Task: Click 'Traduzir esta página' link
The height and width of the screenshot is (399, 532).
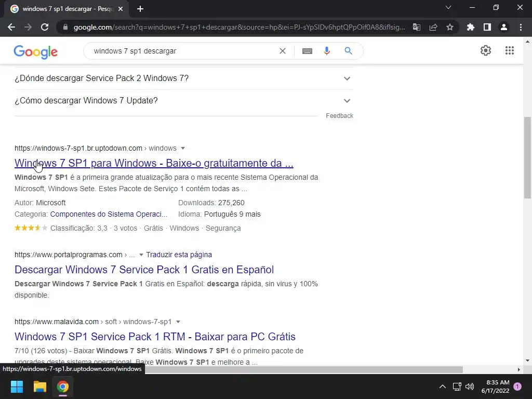Action: [x=179, y=255]
